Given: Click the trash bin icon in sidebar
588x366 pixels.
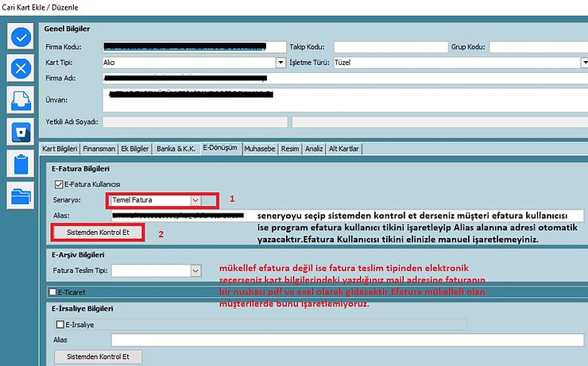Looking at the screenshot, I should [x=21, y=132].
